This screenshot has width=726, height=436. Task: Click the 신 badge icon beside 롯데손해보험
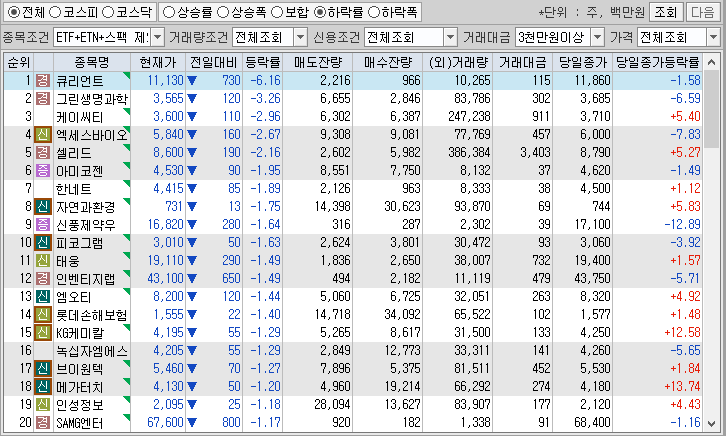pos(43,315)
